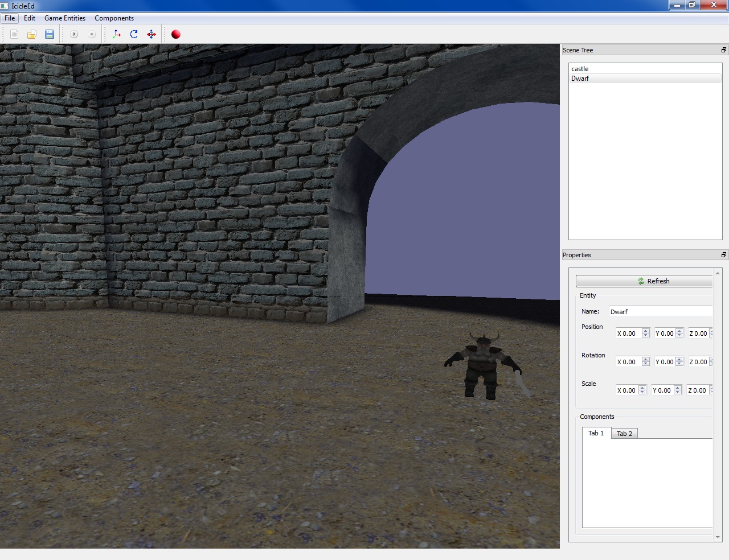The width and height of the screenshot is (729, 560).
Task: Create a new scene document
Action: point(14,34)
